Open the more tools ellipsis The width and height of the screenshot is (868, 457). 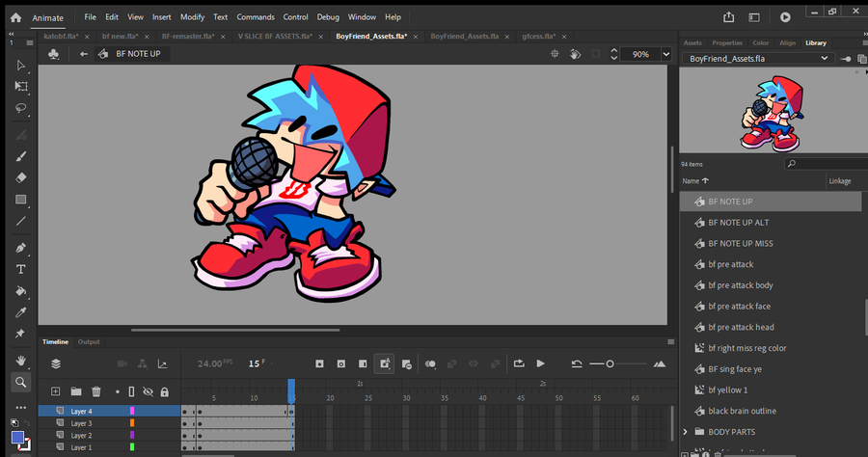point(20,408)
